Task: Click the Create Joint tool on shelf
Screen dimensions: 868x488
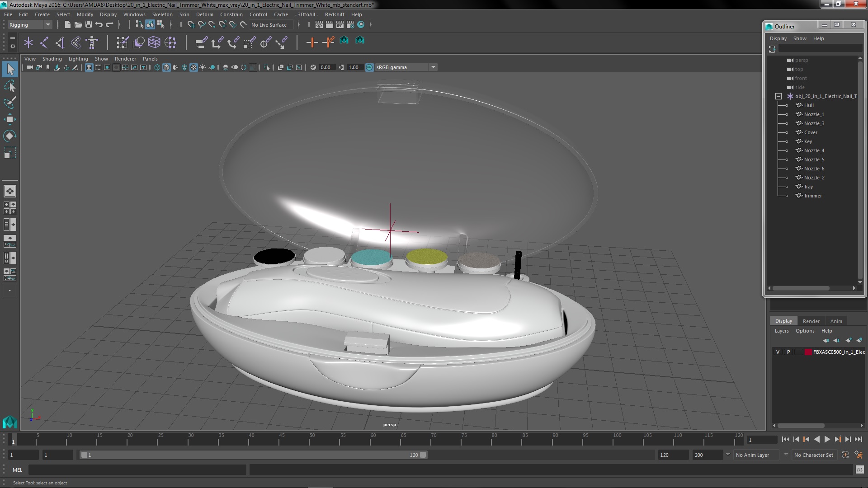Action: [x=44, y=42]
